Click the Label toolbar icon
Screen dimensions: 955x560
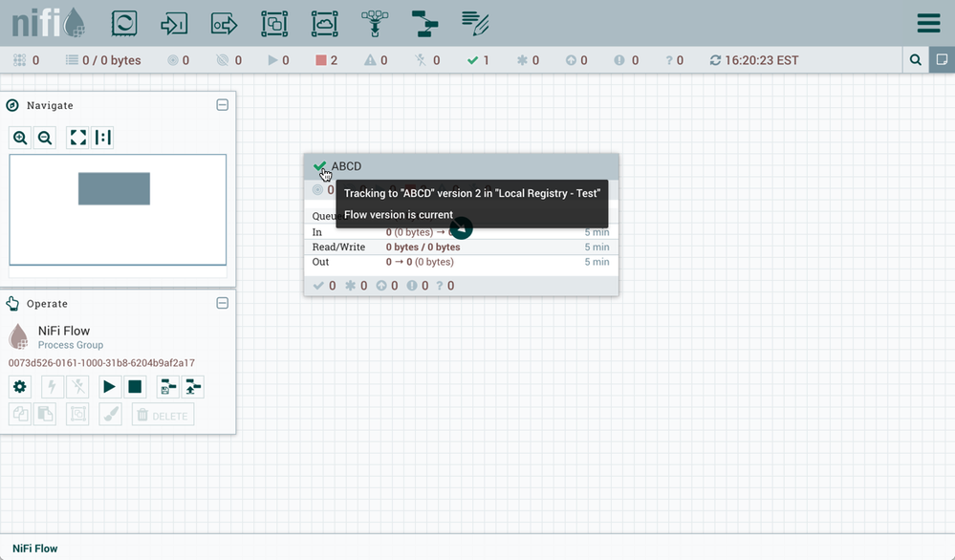(x=475, y=23)
